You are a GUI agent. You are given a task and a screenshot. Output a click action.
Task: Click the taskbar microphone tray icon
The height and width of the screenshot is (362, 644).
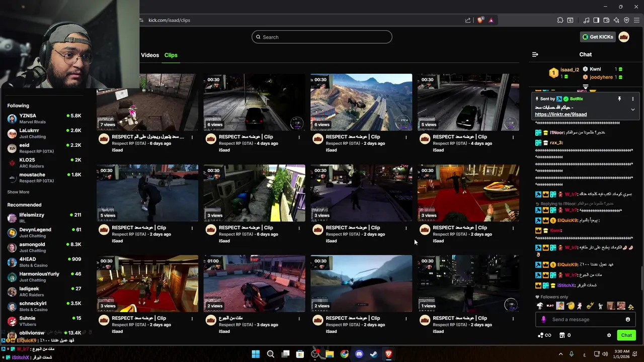tap(571, 354)
